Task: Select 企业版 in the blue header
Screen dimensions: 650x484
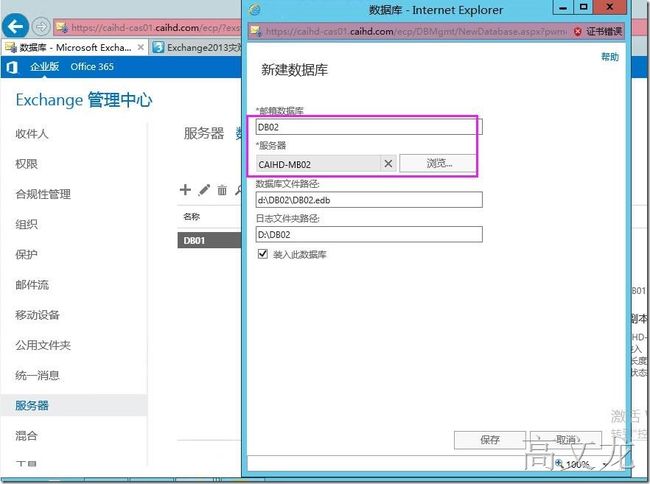Action: pyautogui.click(x=44, y=66)
